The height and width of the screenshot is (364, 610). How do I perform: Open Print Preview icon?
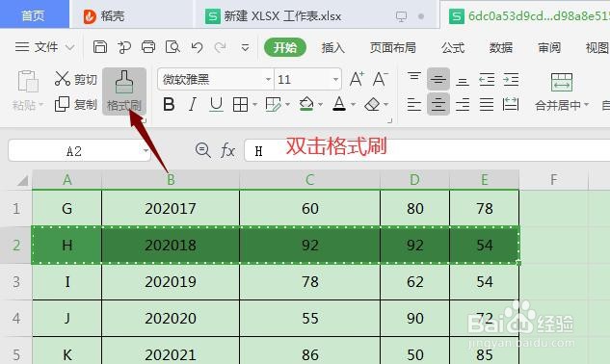click(x=172, y=47)
